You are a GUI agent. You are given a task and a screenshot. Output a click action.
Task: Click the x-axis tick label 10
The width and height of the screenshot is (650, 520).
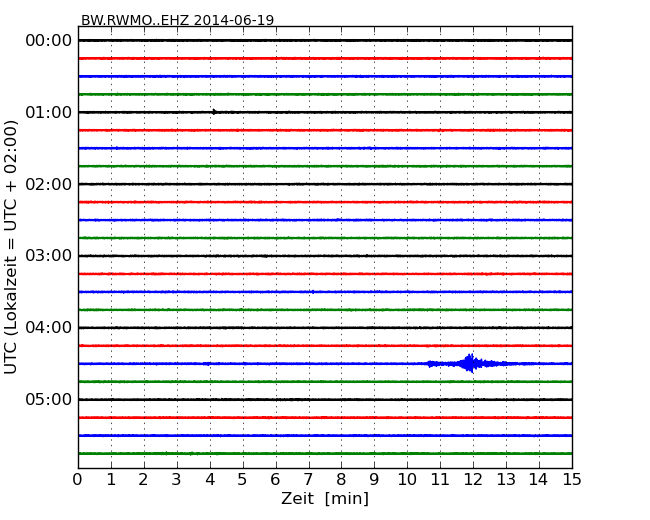(407, 479)
